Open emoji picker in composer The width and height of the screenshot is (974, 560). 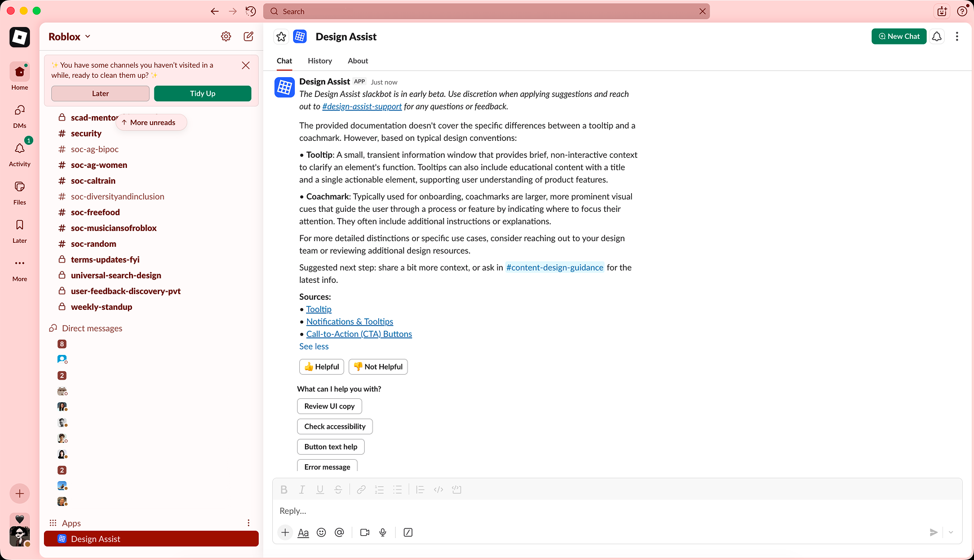(321, 532)
